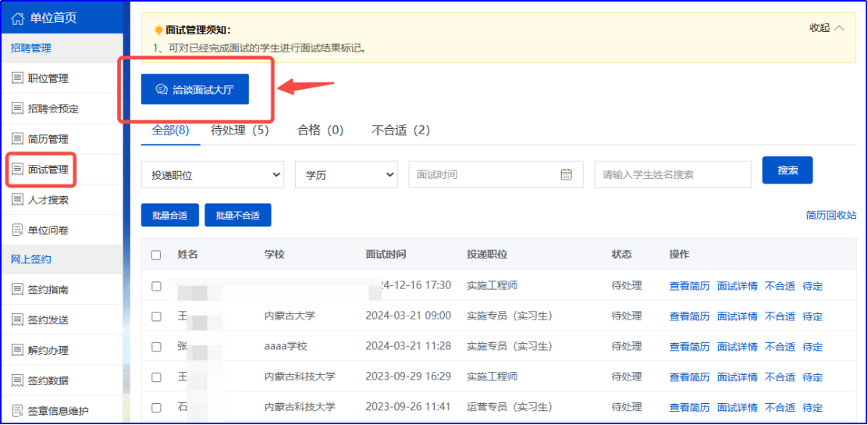Click the 人才搜索 sidebar icon
This screenshot has height=425, width=868.
(x=17, y=200)
